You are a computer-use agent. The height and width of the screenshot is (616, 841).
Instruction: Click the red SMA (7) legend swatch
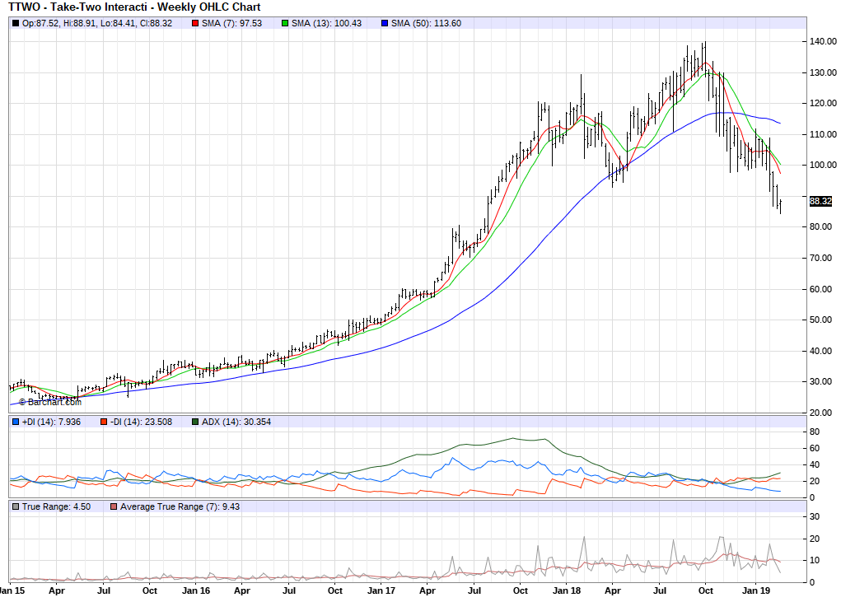coord(195,24)
